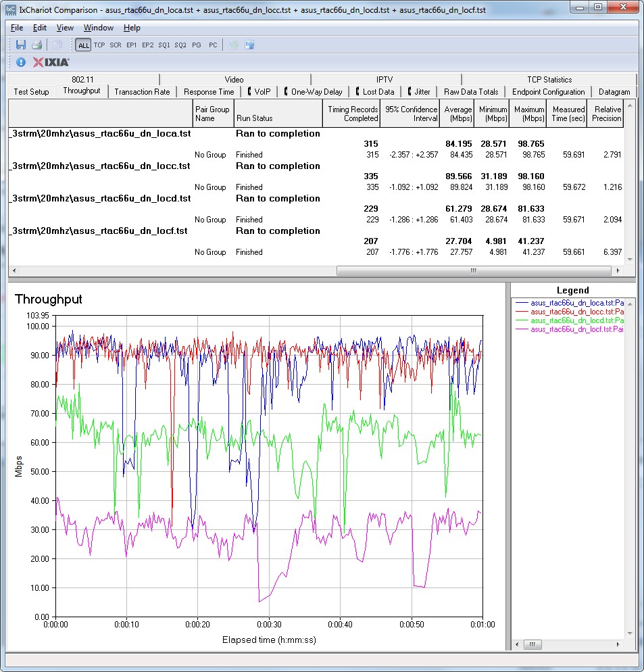This screenshot has height=672, width=644.
Task: Click the magenta locf.tst legend entry
Action: pyautogui.click(x=570, y=329)
